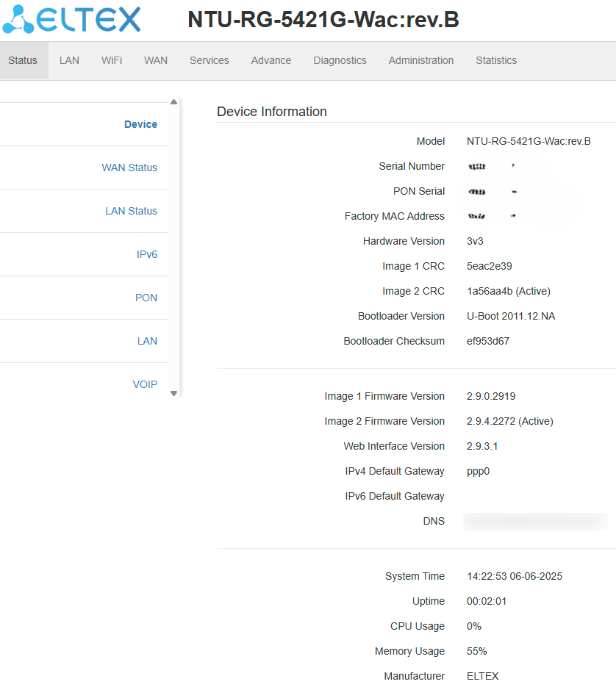Show IPv6 status page
This screenshot has width=616, height=687.
[x=147, y=254]
